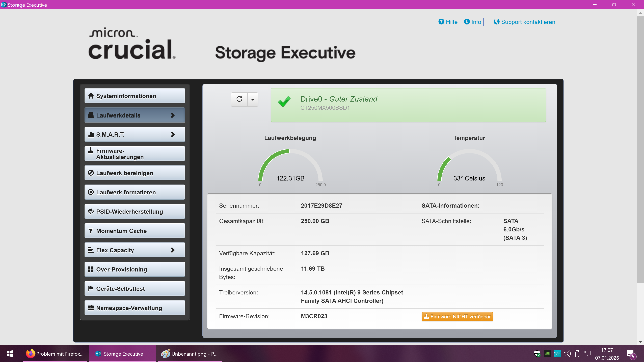644x362 pixels.
Task: Open the Namespace-Verwaltung page
Action: [135, 308]
